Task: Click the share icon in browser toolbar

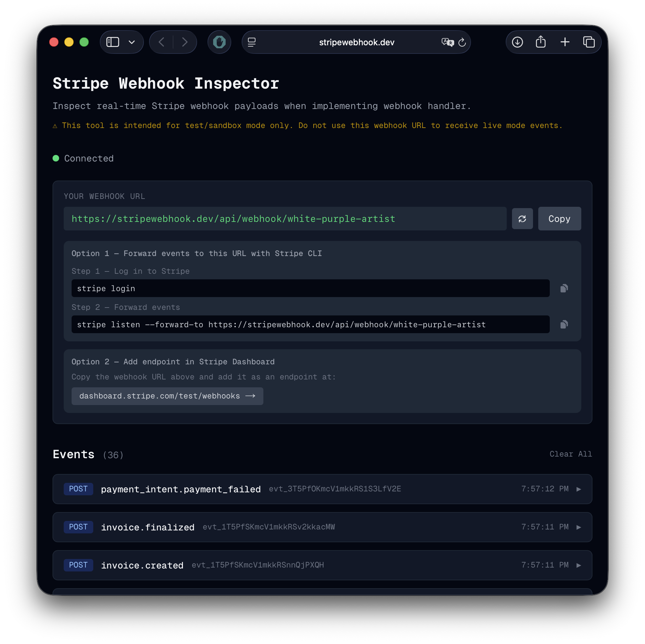Action: tap(541, 42)
